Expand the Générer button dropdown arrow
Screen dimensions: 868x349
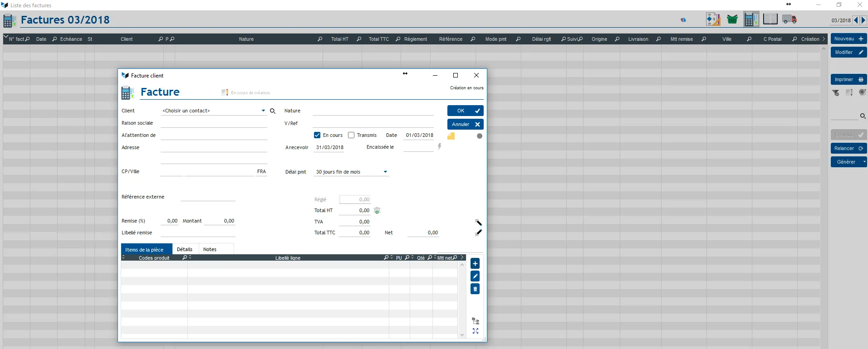click(x=864, y=162)
